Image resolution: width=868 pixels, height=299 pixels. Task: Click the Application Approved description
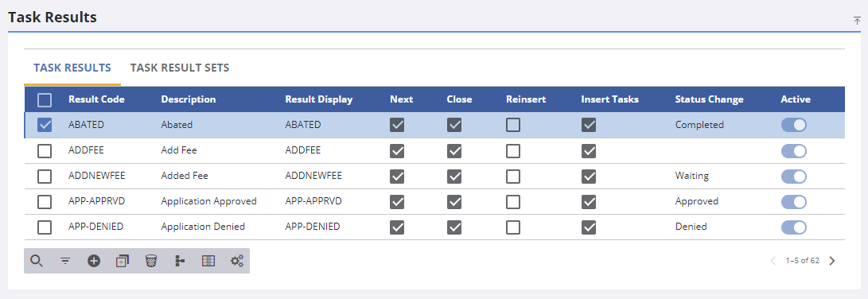[x=208, y=201]
